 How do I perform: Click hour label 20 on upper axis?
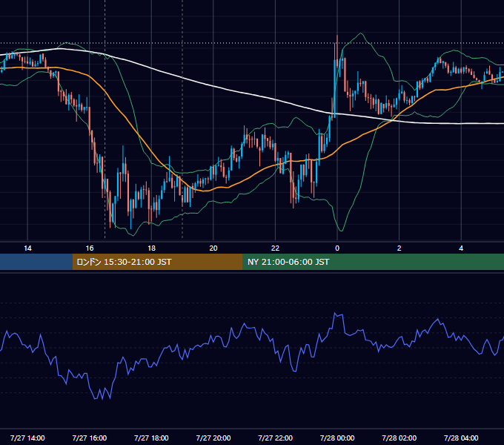(213, 248)
